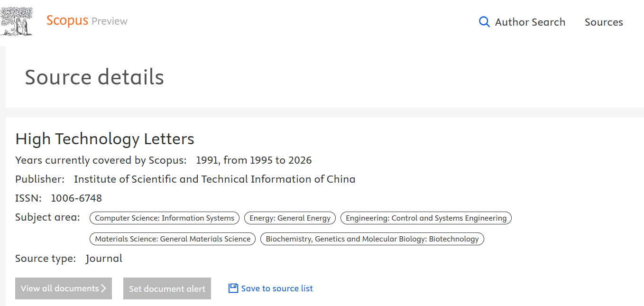Select the Energy: General Energy tag
Image resolution: width=644 pixels, height=306 pixels.
tap(290, 218)
